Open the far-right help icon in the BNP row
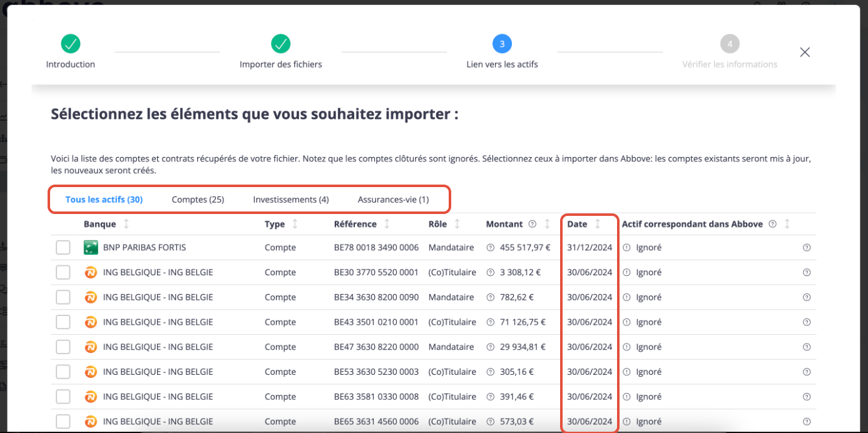Screen dimensions: 868x433 pos(807,248)
